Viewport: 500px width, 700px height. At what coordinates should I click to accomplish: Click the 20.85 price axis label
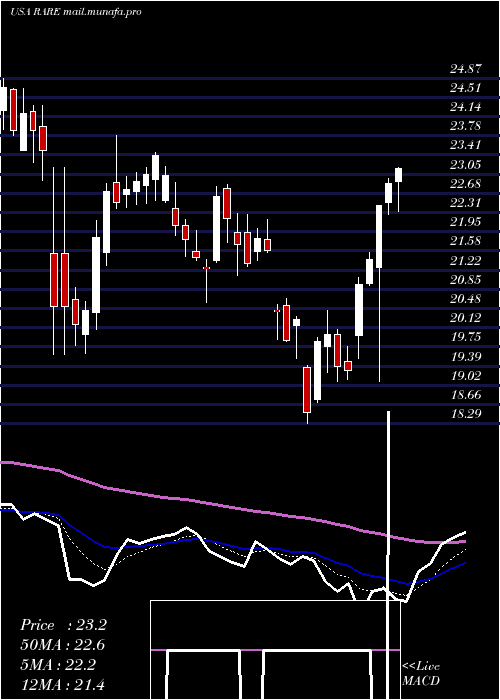tap(466, 280)
